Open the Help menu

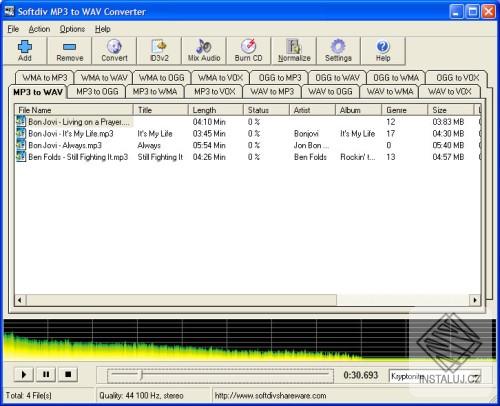coord(102,29)
